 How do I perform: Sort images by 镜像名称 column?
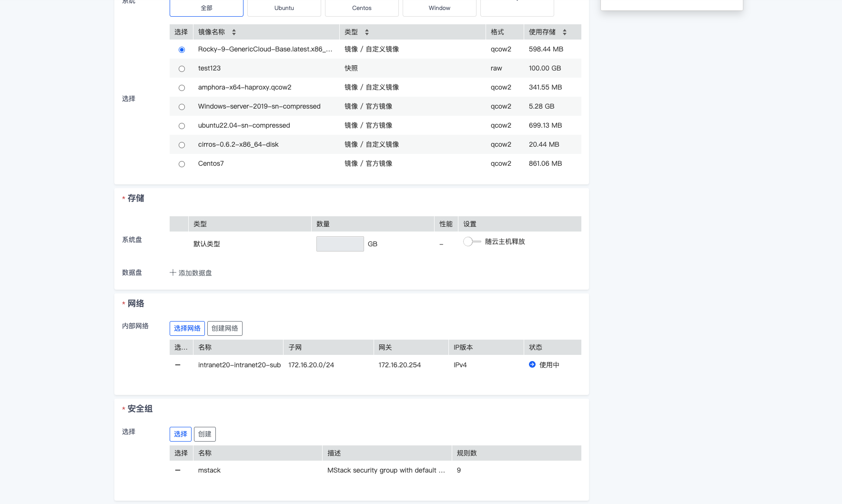tap(234, 32)
